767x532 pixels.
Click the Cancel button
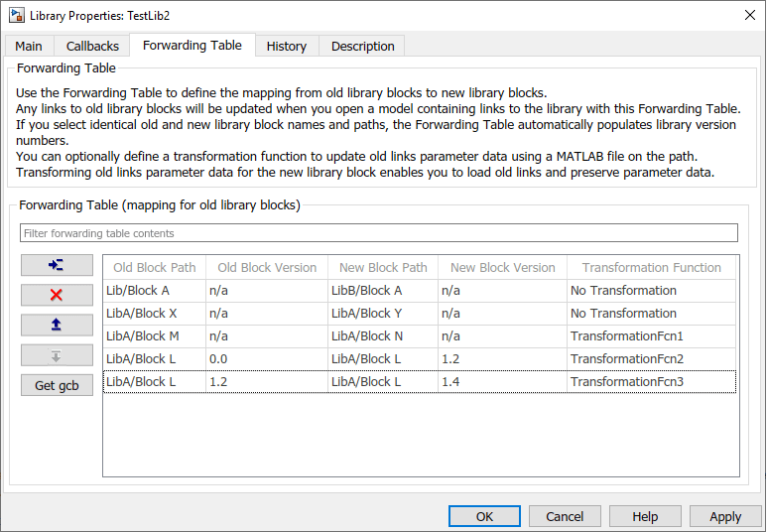565,516
